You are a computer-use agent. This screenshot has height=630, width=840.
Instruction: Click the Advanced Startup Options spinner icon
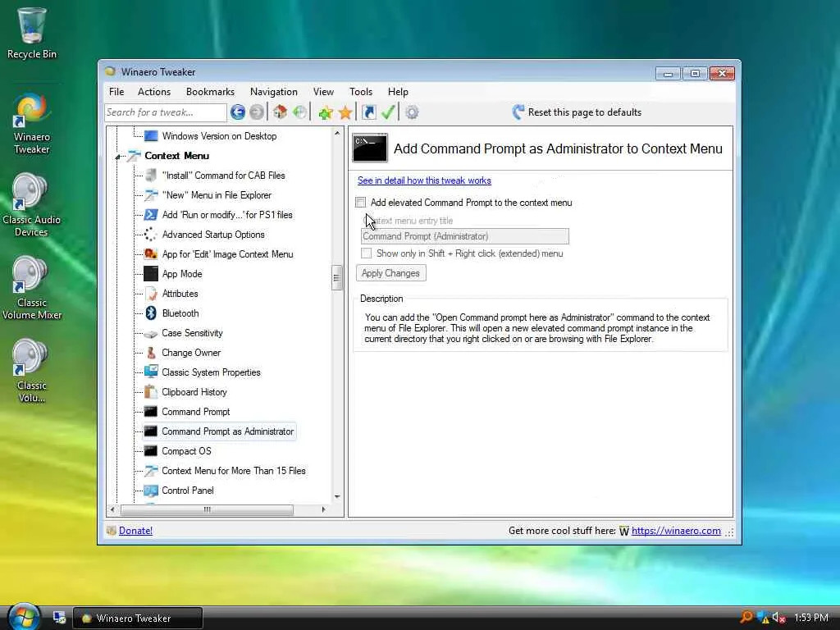(x=151, y=235)
